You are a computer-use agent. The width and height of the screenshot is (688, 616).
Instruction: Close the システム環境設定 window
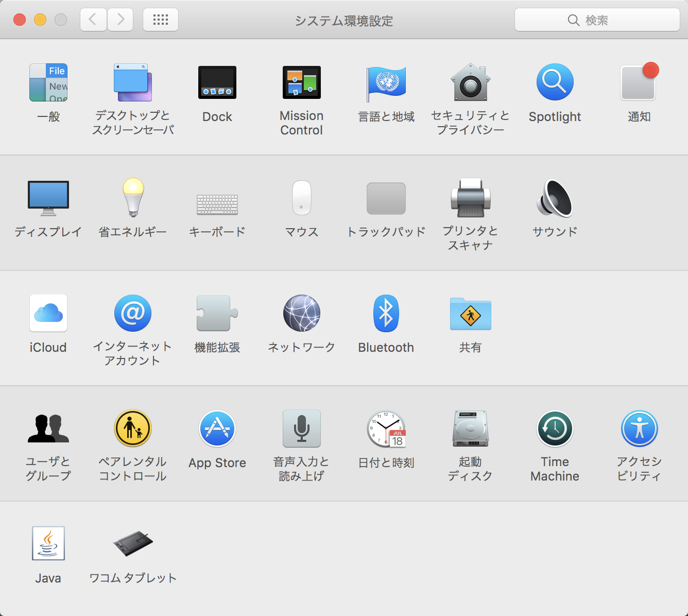tap(20, 20)
